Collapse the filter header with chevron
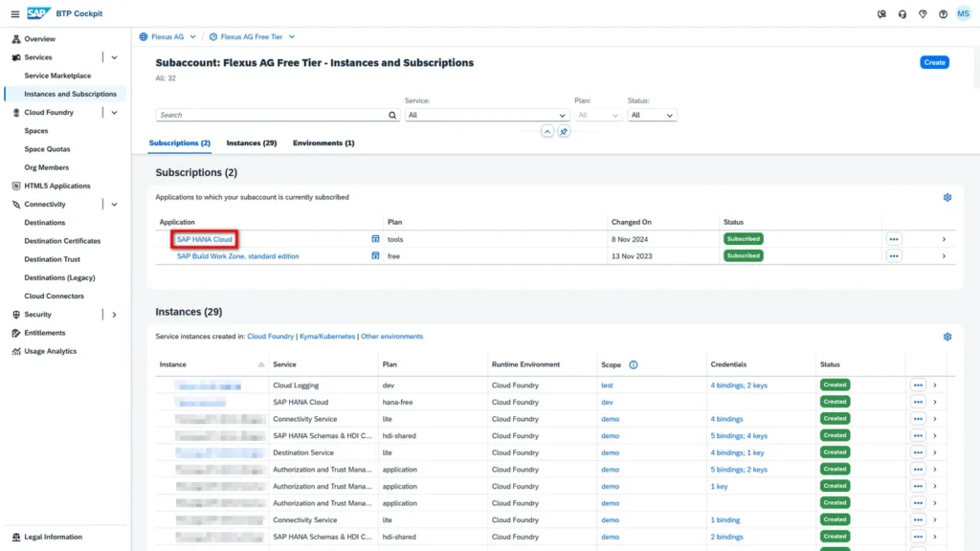980x551 pixels. pos(546,131)
